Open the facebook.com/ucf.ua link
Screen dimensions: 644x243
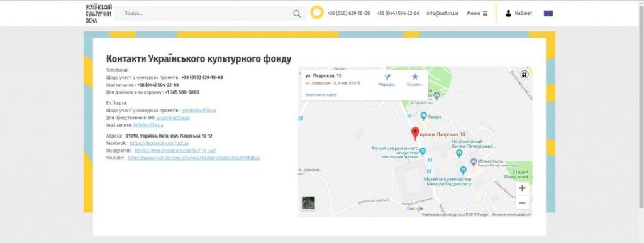tap(159, 143)
